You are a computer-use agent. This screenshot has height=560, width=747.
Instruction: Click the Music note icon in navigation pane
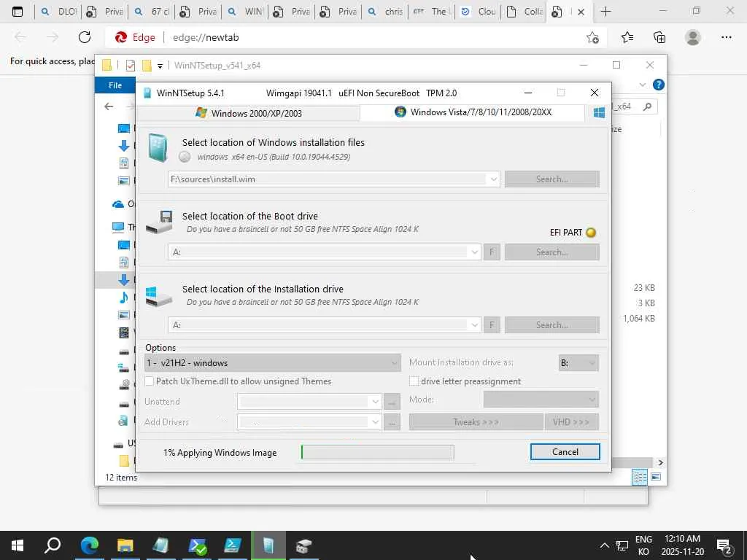[x=124, y=297]
